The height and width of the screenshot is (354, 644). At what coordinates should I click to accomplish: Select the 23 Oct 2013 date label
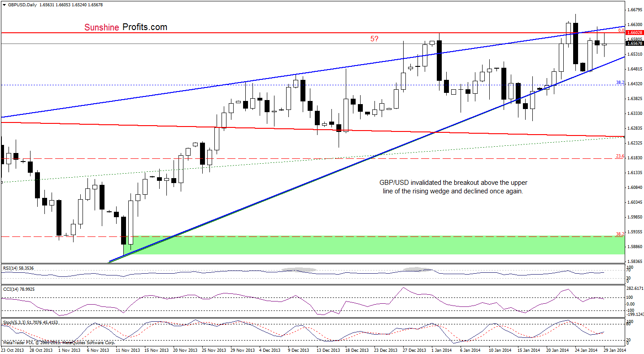pos(13,350)
